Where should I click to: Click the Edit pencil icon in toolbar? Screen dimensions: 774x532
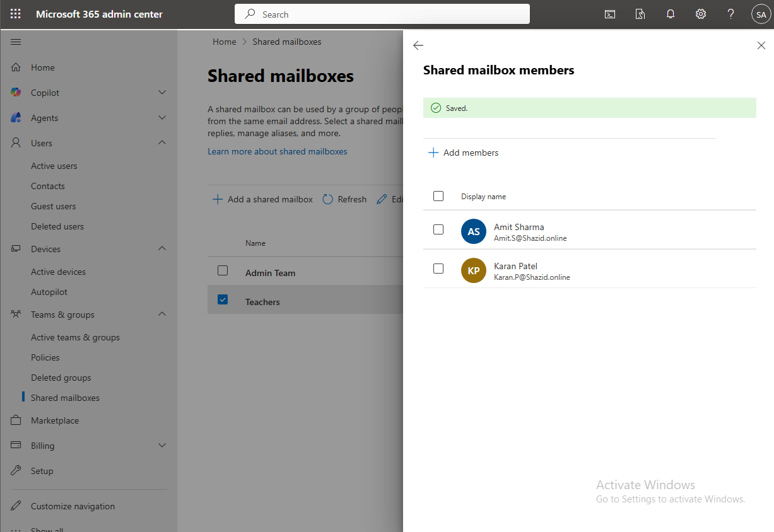[x=382, y=199]
